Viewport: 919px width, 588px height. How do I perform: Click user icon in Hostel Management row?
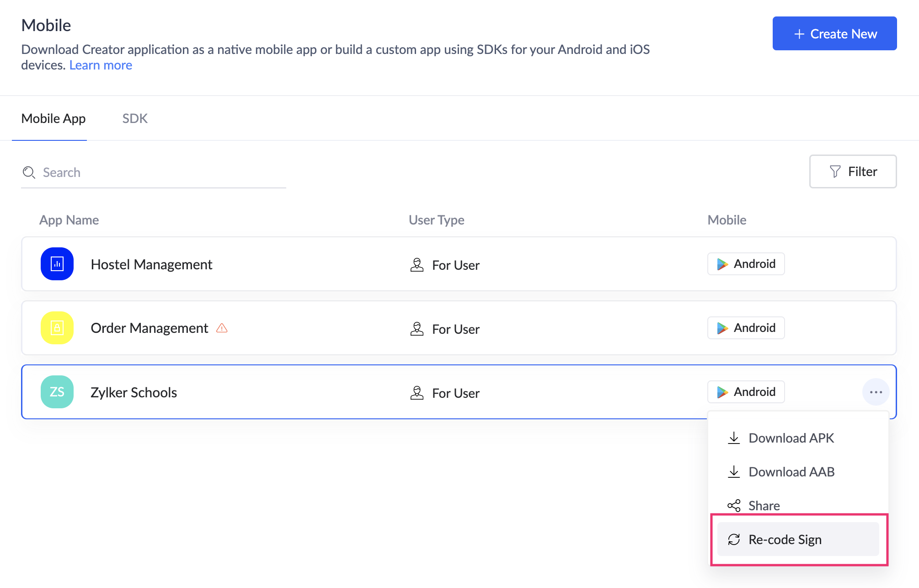[417, 265]
